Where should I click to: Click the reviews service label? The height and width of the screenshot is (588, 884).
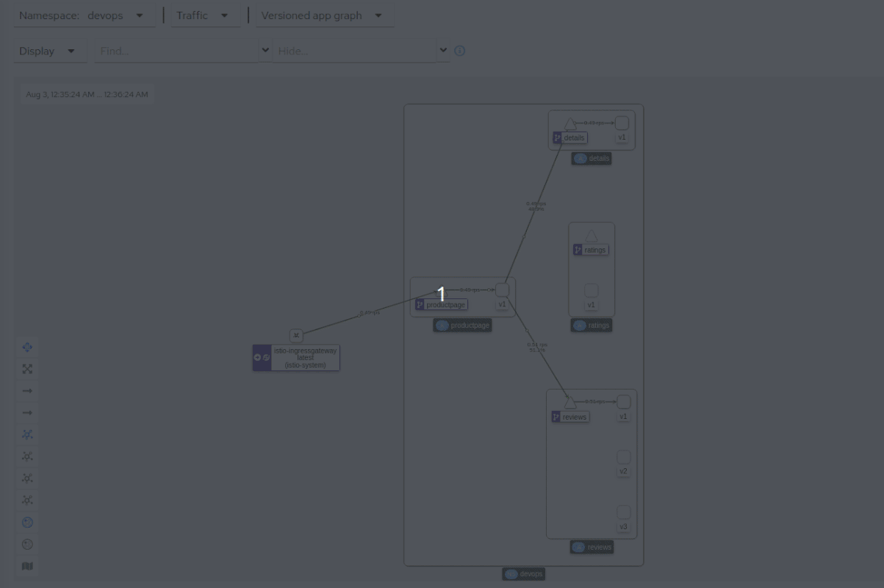pos(570,417)
